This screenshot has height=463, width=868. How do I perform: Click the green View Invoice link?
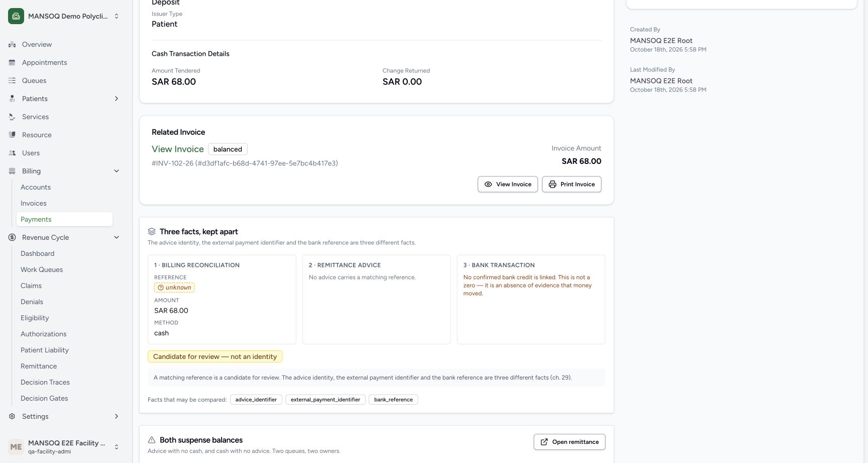pos(178,149)
